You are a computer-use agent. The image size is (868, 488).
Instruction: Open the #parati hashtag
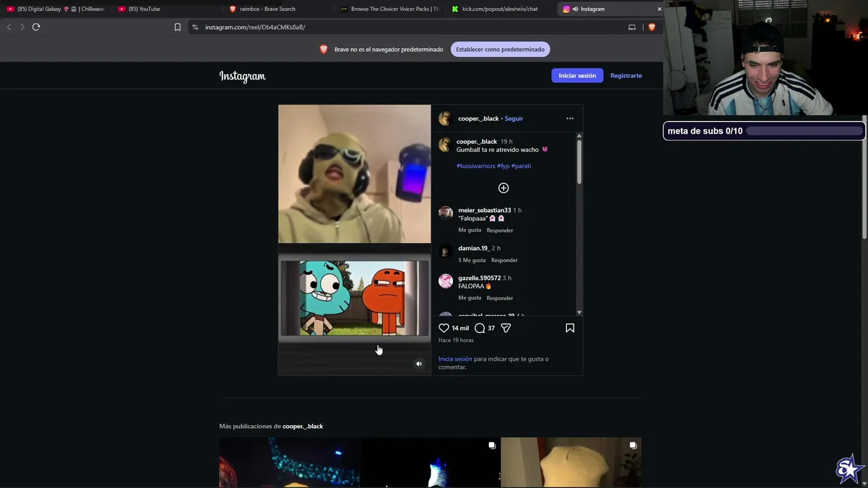(x=521, y=166)
